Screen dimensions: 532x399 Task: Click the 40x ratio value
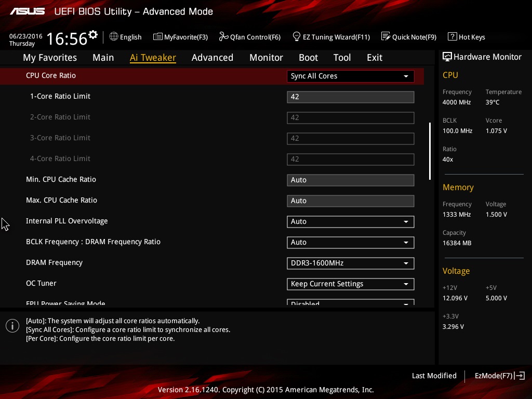point(448,159)
